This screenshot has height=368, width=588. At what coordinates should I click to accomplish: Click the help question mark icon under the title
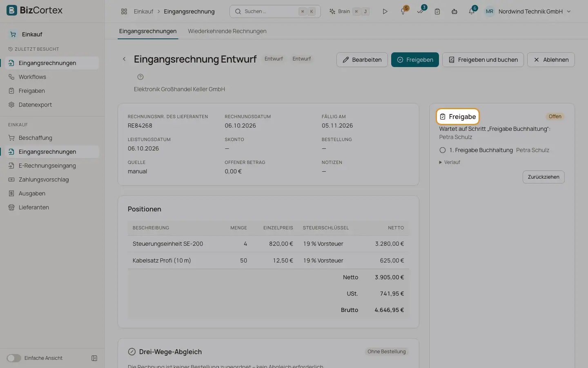(140, 77)
